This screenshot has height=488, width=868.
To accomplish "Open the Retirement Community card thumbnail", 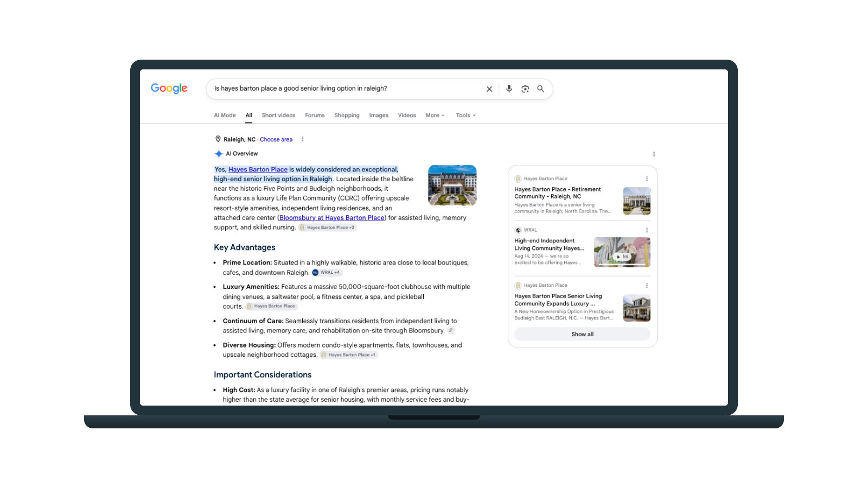I will click(x=637, y=201).
